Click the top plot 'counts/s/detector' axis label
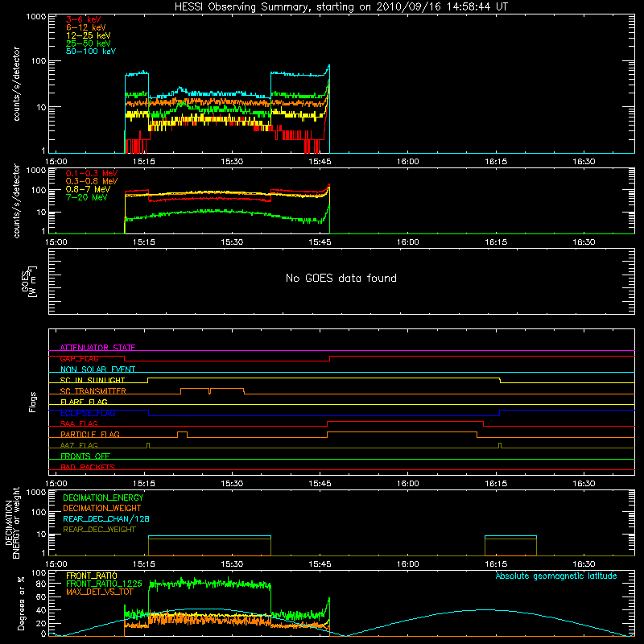Viewport: 644px width, 644px height. [16, 84]
